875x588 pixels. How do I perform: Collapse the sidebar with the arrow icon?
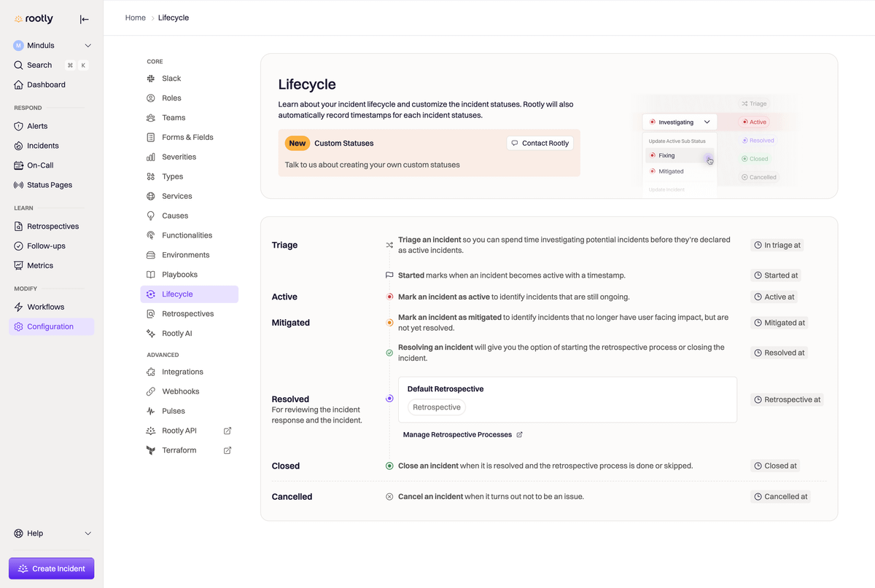[85, 20]
